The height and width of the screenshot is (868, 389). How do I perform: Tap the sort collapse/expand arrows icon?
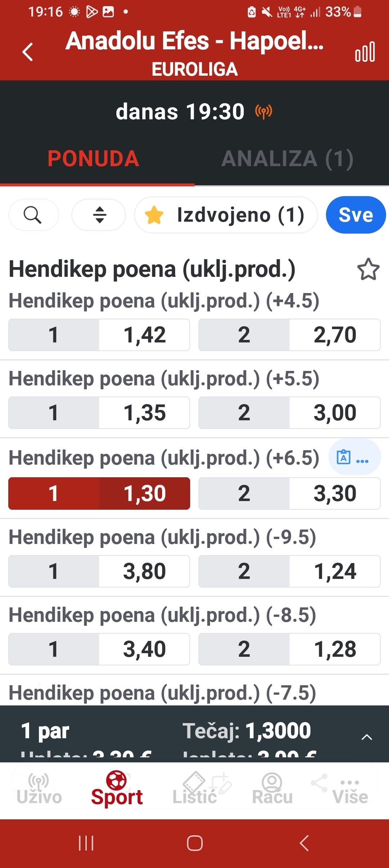pyautogui.click(x=99, y=215)
